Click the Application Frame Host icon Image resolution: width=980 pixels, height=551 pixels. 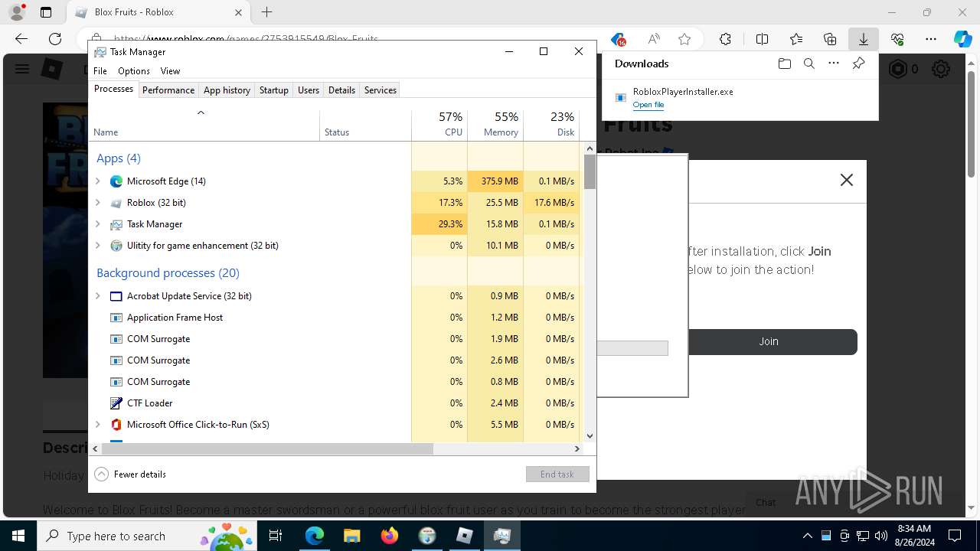(x=116, y=318)
